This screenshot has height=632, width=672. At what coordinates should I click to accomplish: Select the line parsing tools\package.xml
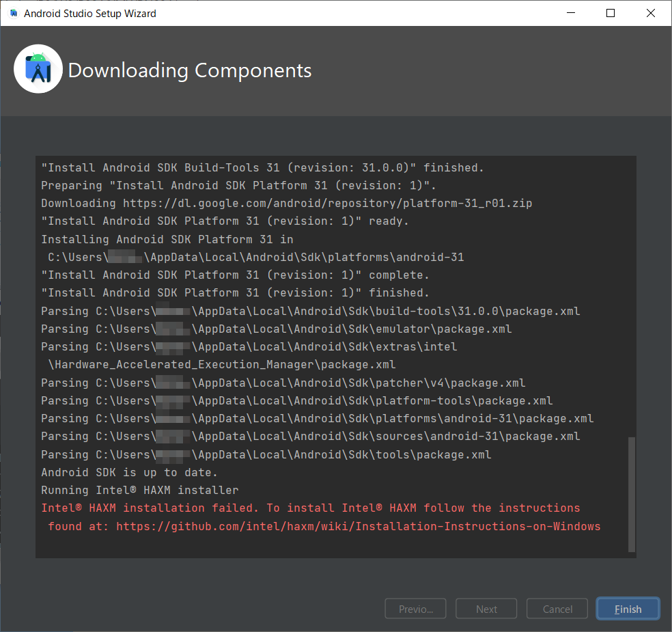pos(266,454)
